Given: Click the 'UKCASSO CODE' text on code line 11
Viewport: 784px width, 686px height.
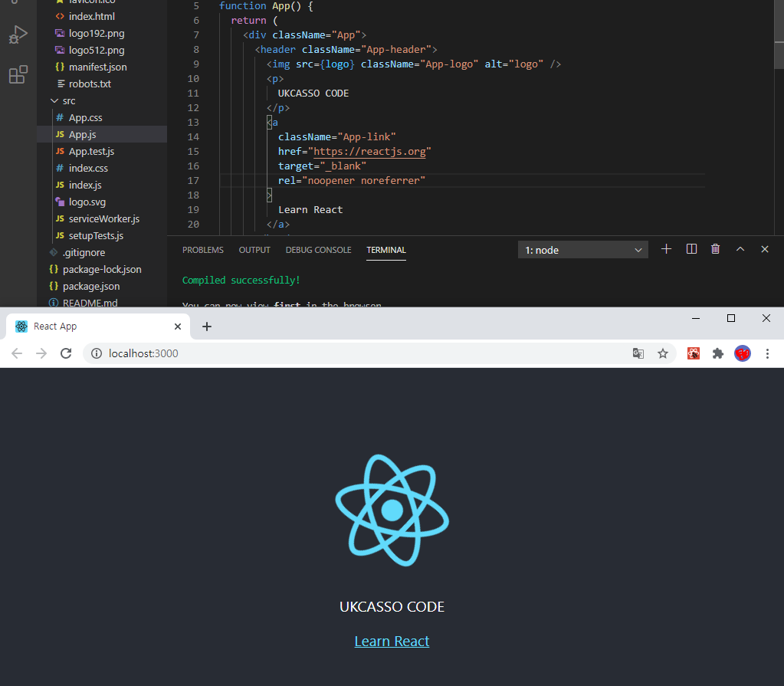Looking at the screenshot, I should click(x=313, y=94).
